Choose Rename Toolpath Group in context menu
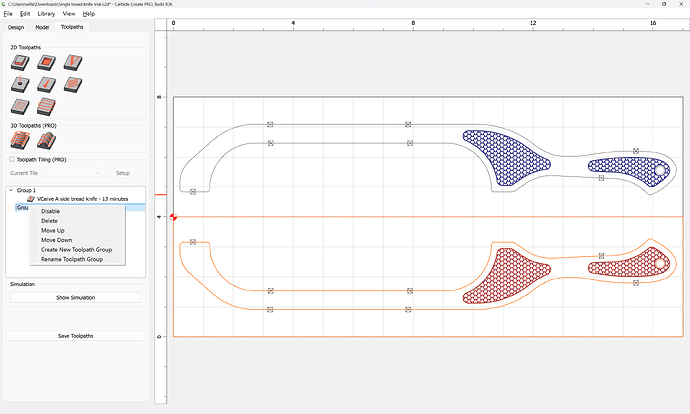 pos(72,259)
